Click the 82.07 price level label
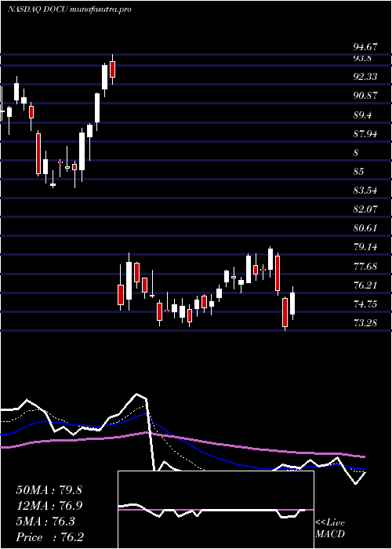 click(x=365, y=209)
